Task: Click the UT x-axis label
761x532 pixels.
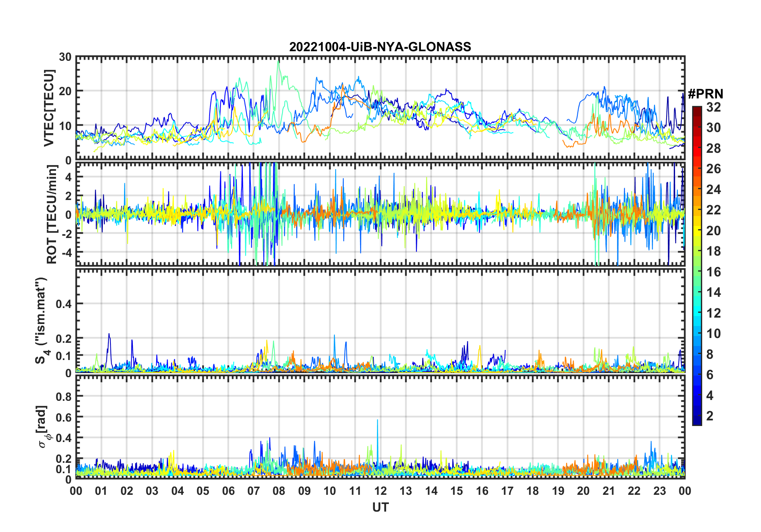Action: tap(380, 507)
